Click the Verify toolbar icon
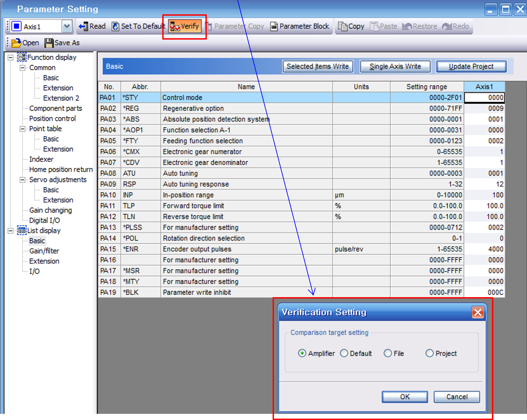Viewport: 527px width, 420px height. pyautogui.click(x=175, y=26)
